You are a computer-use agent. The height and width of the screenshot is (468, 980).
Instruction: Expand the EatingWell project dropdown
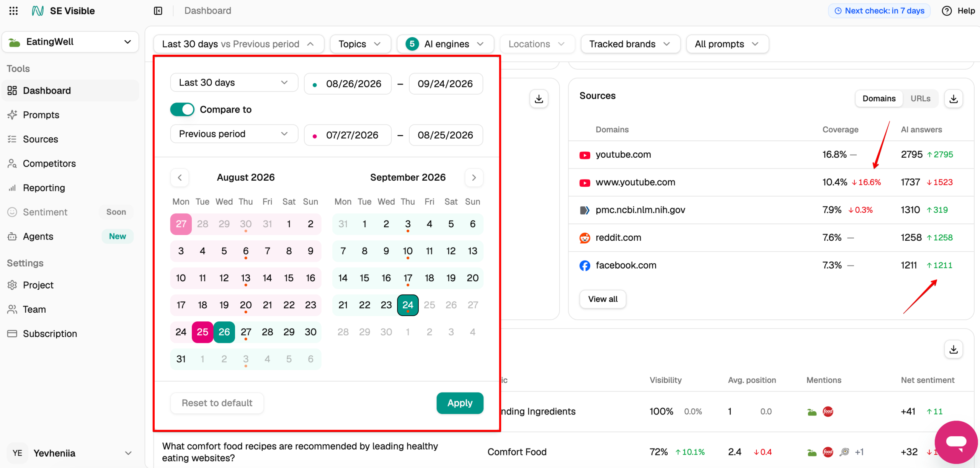tap(70, 42)
